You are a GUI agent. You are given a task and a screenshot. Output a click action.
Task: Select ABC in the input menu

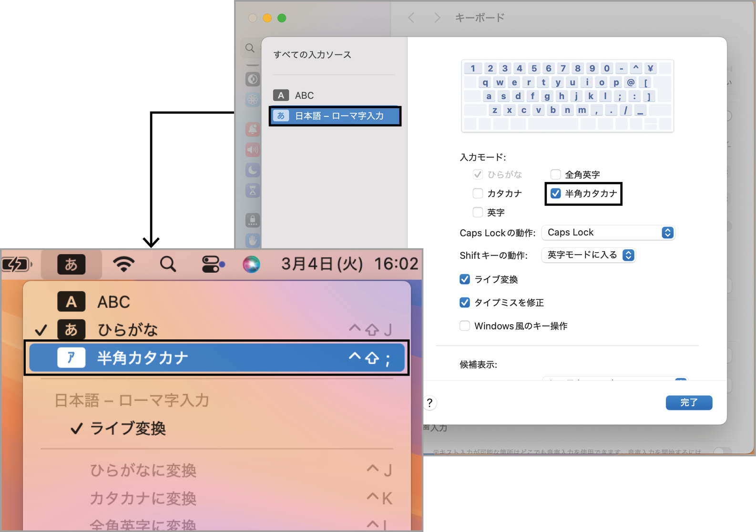(217, 302)
